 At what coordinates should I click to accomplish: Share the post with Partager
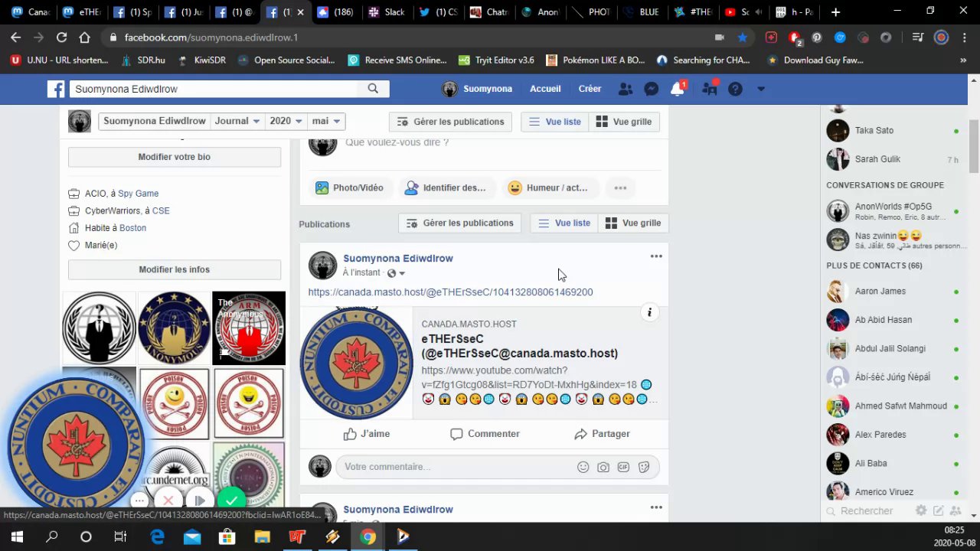tap(602, 434)
